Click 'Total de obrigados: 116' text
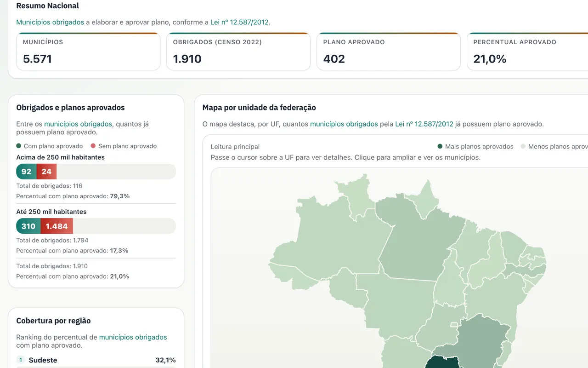 point(49,186)
